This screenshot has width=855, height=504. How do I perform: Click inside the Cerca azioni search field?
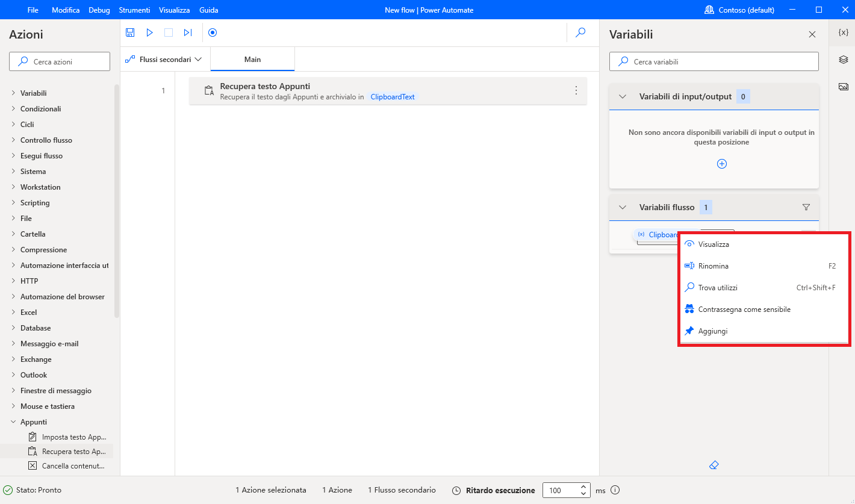(59, 61)
